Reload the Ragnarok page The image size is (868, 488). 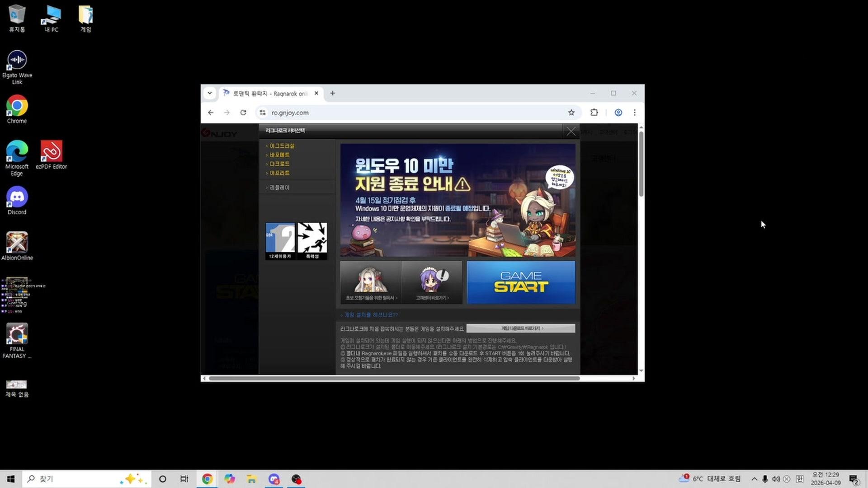pyautogui.click(x=243, y=113)
